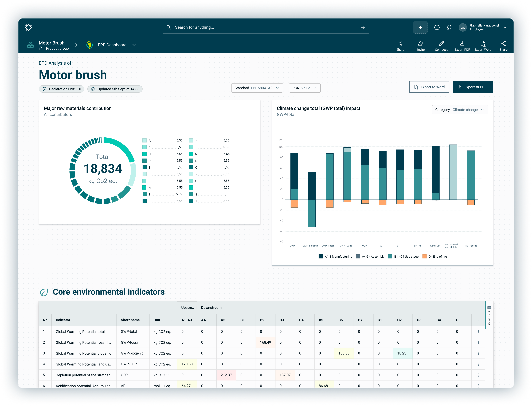Expand the Category Climate change dropdown
The width and height of the screenshot is (532, 406).
point(460,110)
